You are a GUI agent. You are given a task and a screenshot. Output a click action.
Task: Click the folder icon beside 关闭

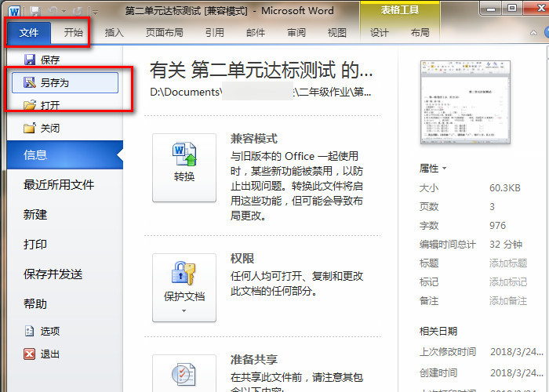tap(30, 128)
